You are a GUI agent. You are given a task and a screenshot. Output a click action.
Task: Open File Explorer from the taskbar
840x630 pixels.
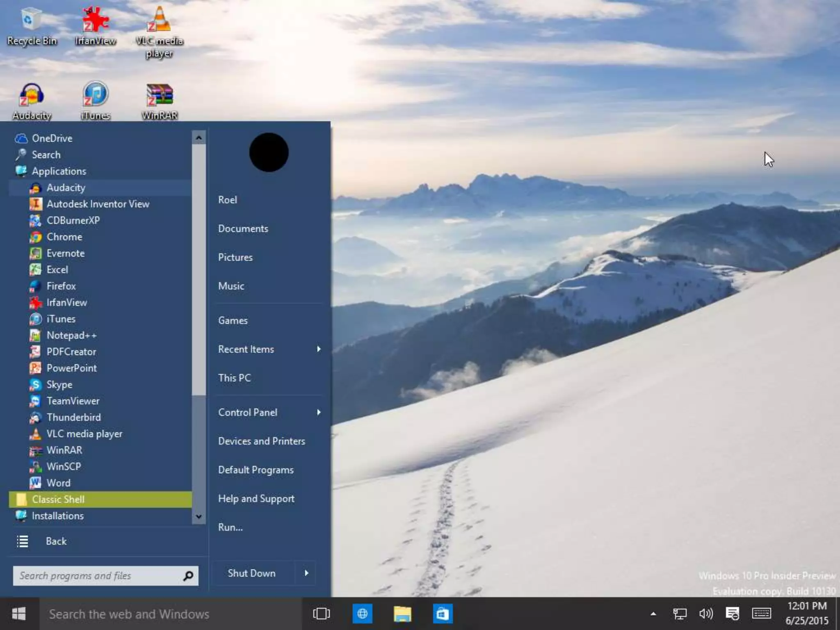pos(402,614)
